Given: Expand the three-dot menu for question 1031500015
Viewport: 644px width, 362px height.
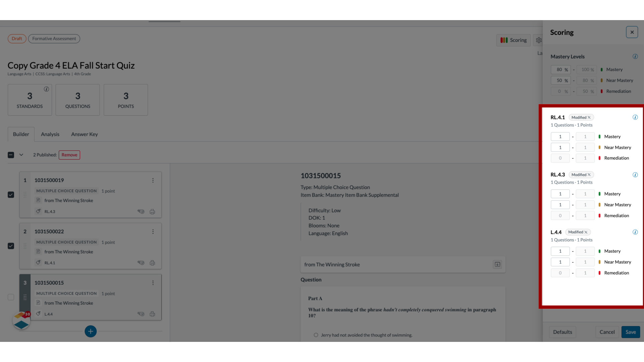Looking at the screenshot, I should 153,283.
